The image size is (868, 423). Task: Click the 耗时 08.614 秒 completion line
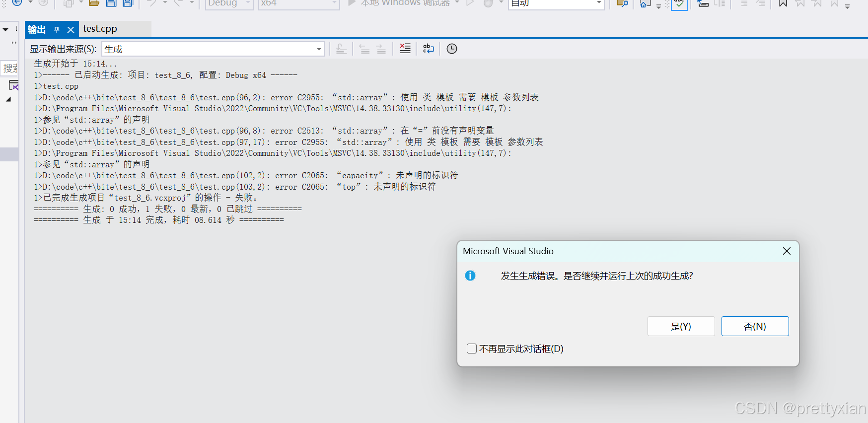[159, 220]
